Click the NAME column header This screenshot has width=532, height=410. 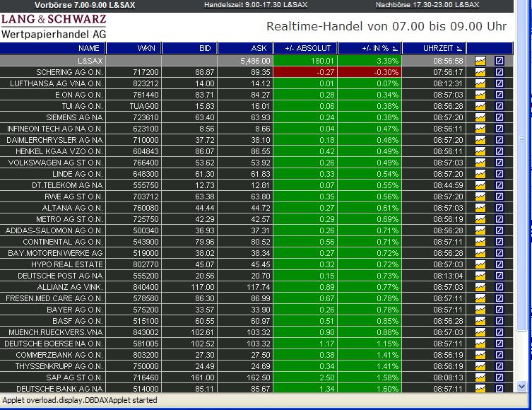tap(52, 48)
